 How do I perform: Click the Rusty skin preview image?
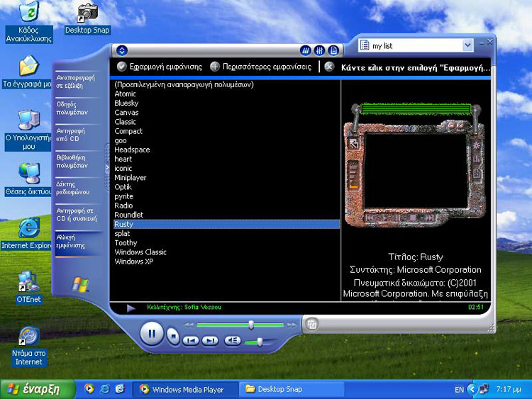[415, 165]
